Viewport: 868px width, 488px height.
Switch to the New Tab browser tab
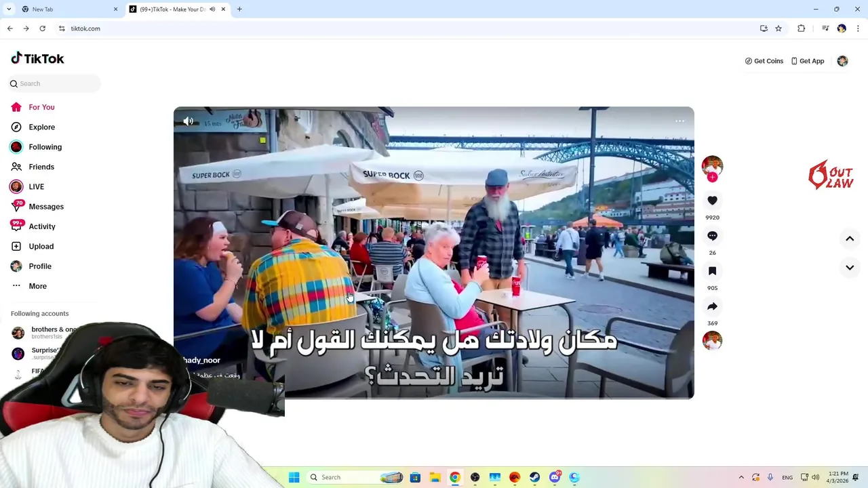pos(66,9)
